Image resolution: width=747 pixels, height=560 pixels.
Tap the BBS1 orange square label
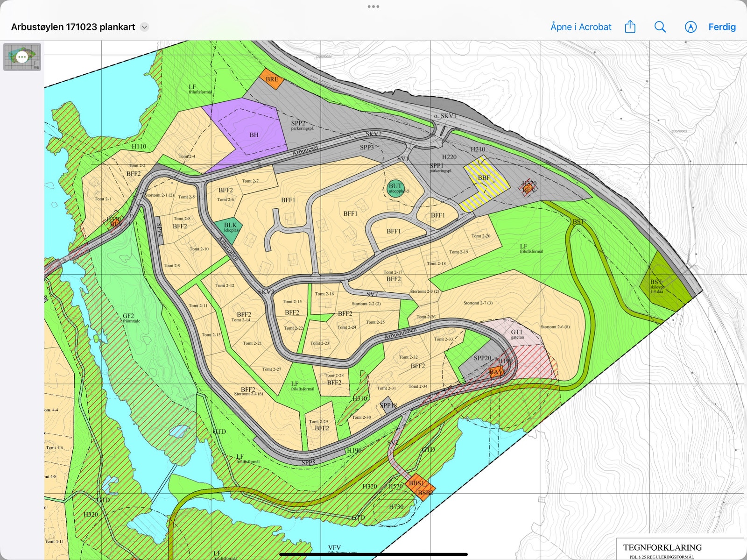click(416, 483)
